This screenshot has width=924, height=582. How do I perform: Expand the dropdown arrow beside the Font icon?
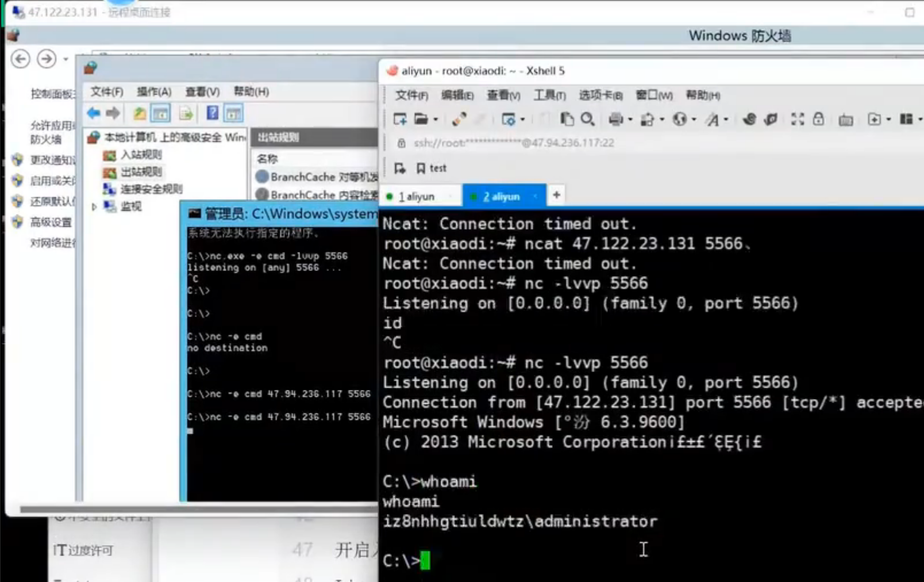726,120
